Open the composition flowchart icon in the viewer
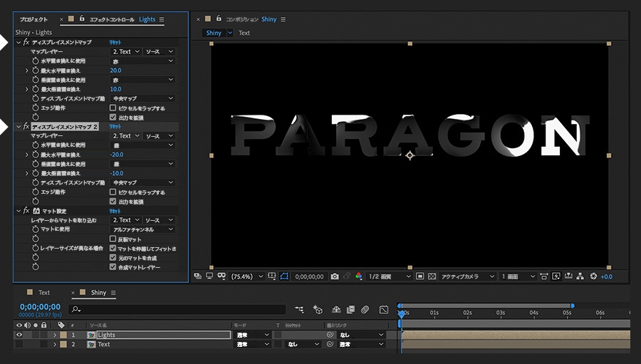Image resolution: width=641 pixels, height=364 pixels. (x=580, y=276)
